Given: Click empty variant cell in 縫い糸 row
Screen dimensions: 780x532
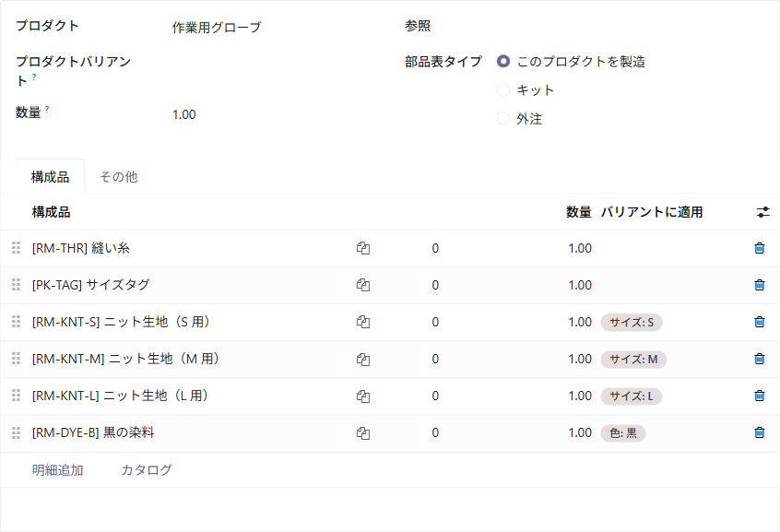Looking at the screenshot, I should click(671, 248).
